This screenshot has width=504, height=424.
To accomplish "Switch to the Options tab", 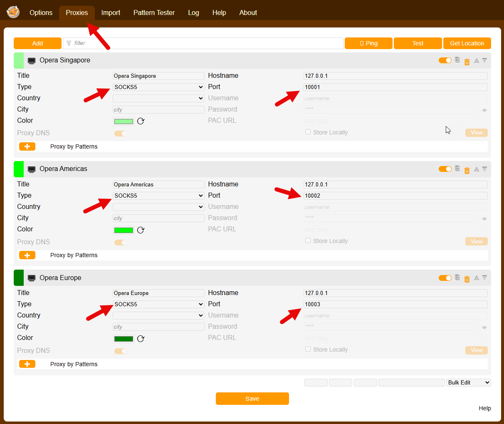I will (x=41, y=12).
